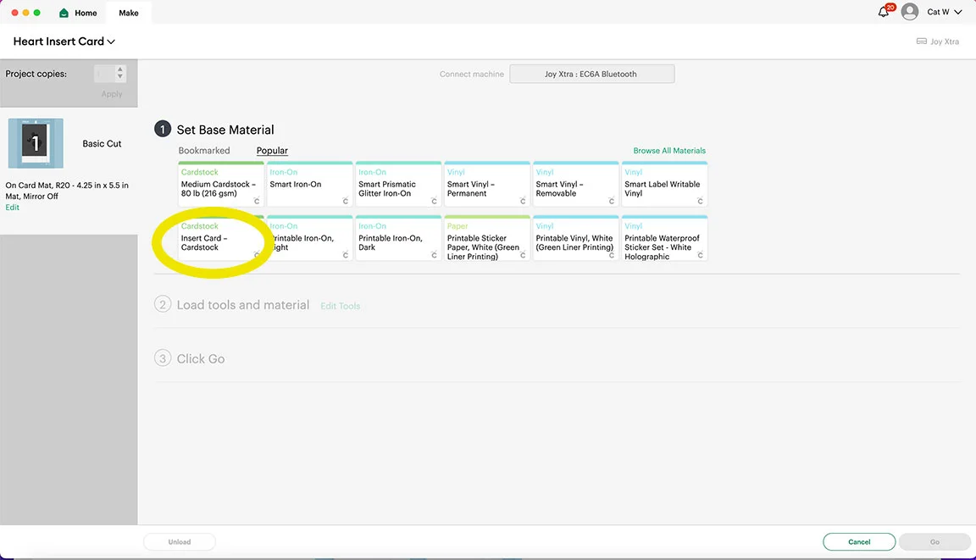Click the Cricut logo on Medium Cardstock card
This screenshot has width=976, height=560.
pyautogui.click(x=257, y=201)
